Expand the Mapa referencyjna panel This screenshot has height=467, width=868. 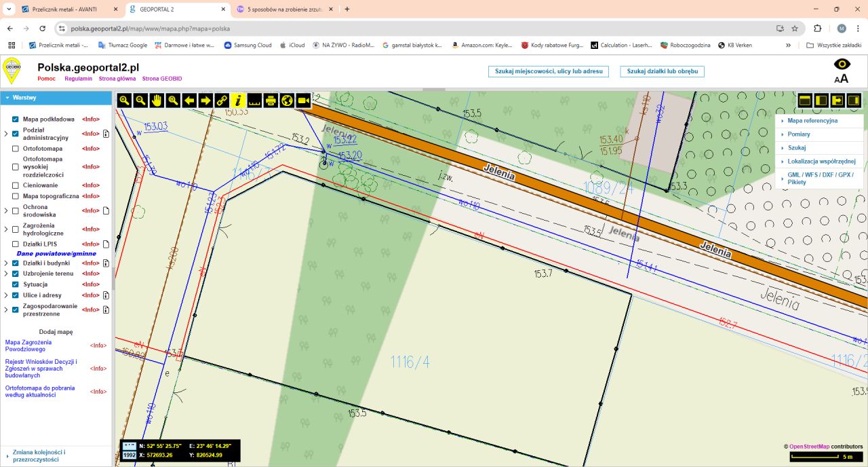pos(819,121)
